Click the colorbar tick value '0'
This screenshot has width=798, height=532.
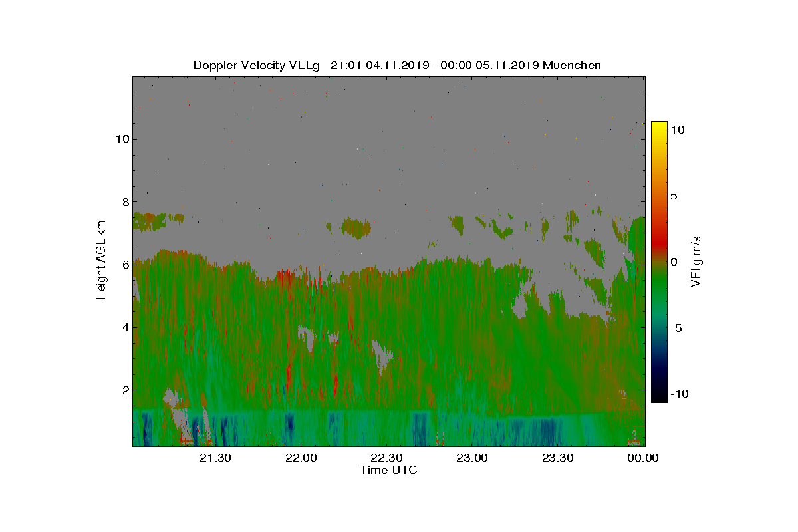(674, 262)
